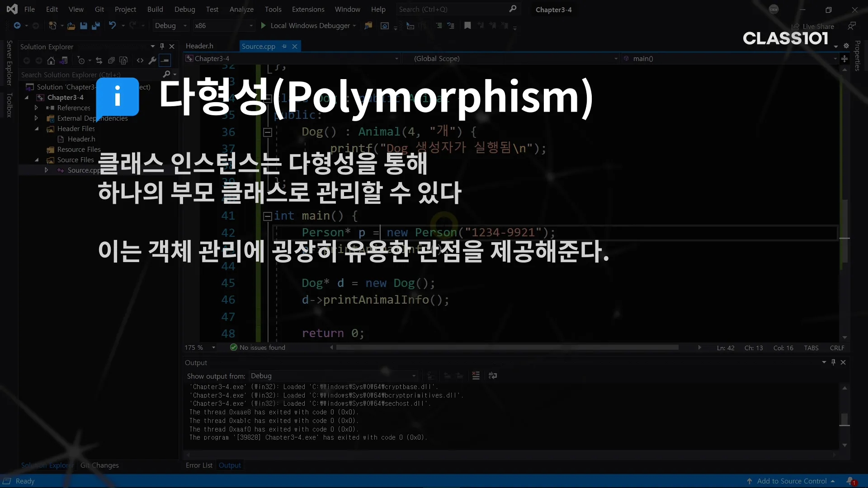Click Add to Source Control
The height and width of the screenshot is (488, 868).
(x=792, y=481)
